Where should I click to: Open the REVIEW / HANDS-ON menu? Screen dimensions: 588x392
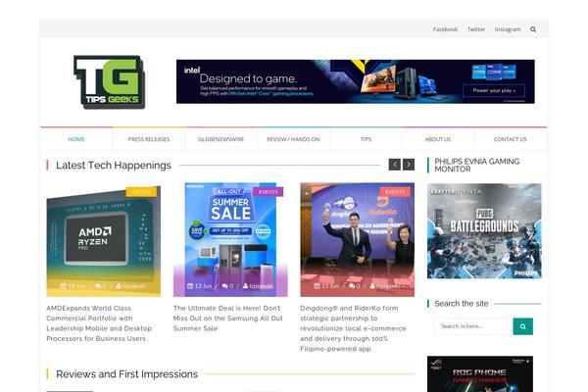coord(293,139)
